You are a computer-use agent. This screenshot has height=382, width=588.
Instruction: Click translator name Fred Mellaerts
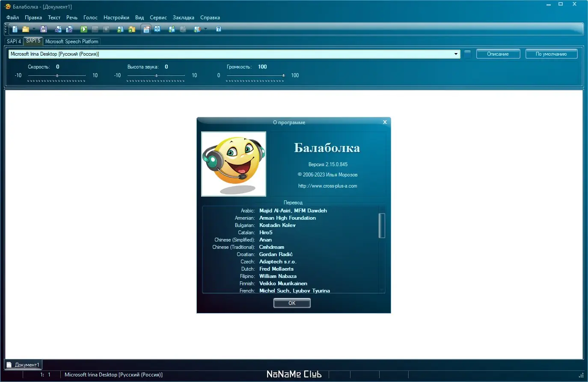pos(276,269)
